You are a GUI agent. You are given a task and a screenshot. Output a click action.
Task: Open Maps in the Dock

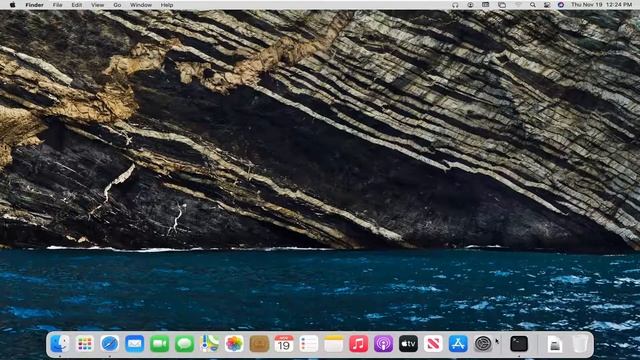[209, 344]
